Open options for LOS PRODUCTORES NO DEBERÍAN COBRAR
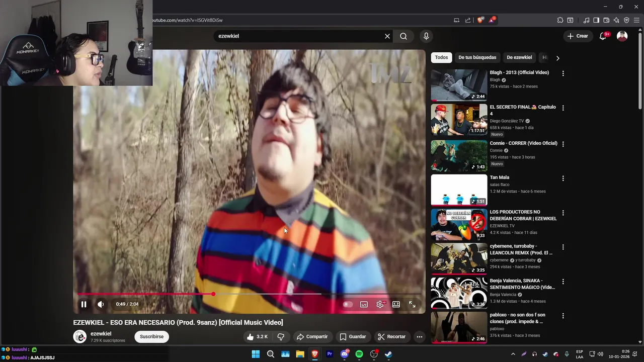This screenshot has height=362, width=644. 563,213
